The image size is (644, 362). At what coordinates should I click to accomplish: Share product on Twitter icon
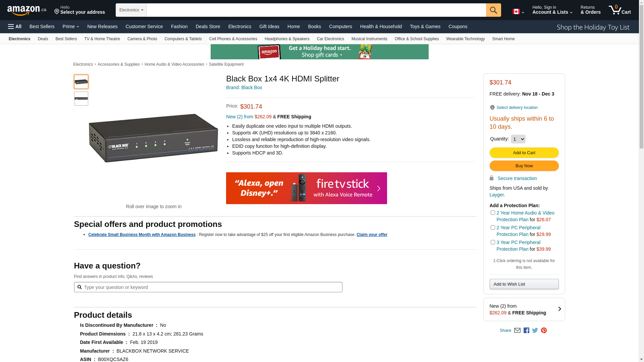click(535, 330)
